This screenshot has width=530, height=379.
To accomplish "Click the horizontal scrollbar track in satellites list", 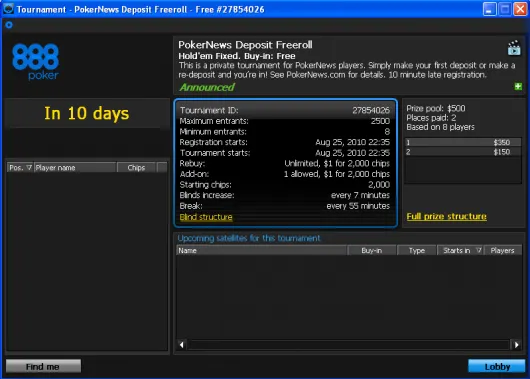I will (349, 345).
